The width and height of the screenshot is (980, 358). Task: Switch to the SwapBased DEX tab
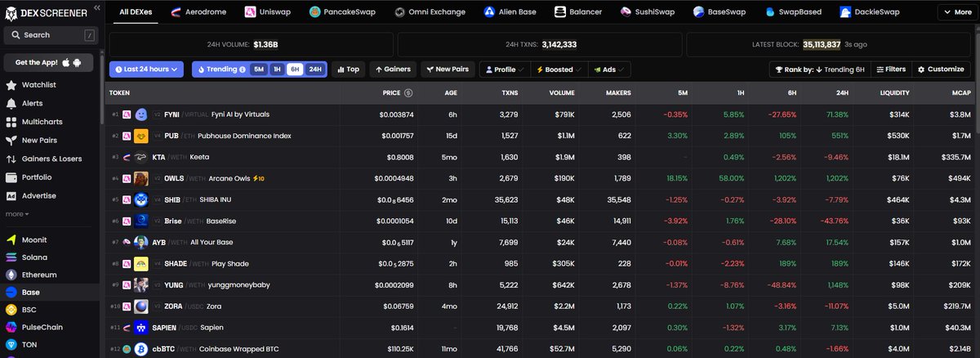794,12
